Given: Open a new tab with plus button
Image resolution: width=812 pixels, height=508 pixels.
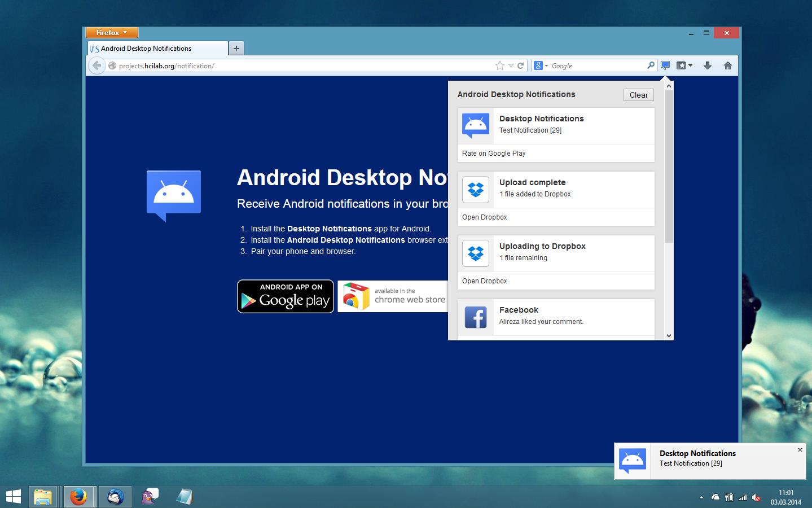Looking at the screenshot, I should coord(236,49).
